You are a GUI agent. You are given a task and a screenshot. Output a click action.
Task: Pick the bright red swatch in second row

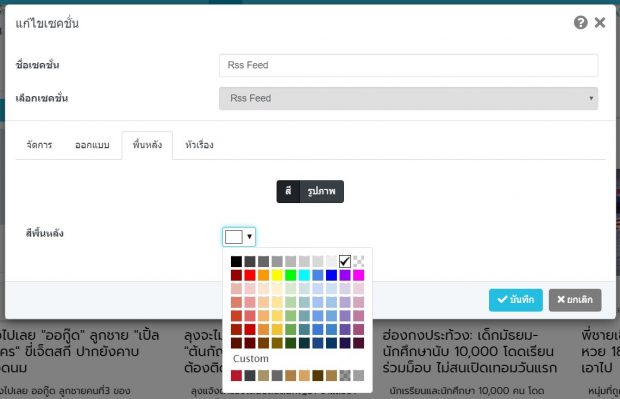(x=250, y=275)
